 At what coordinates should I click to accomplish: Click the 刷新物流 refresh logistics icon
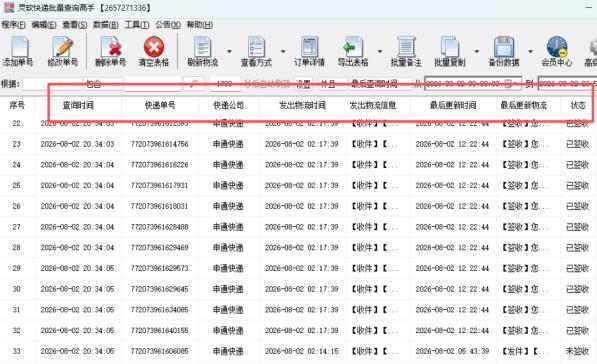202,51
